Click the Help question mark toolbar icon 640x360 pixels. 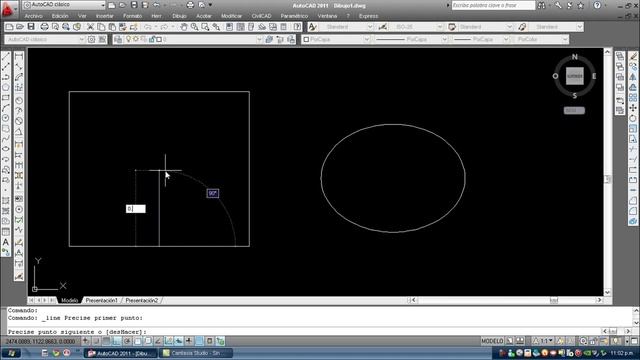[297, 27]
